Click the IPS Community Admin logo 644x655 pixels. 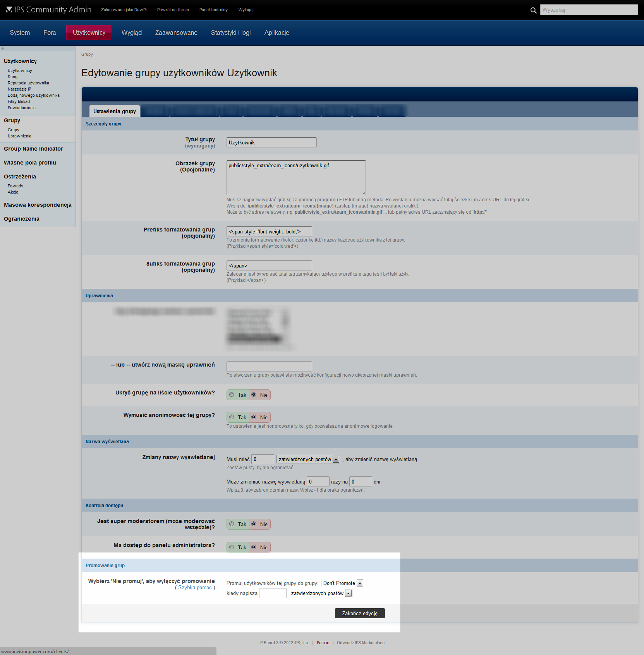coord(48,10)
